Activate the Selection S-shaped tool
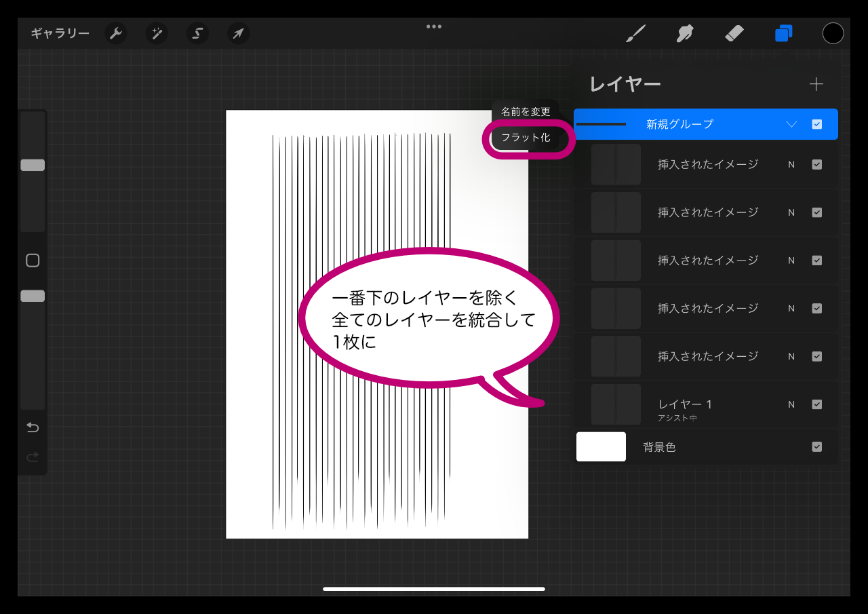This screenshot has width=868, height=614. (197, 33)
